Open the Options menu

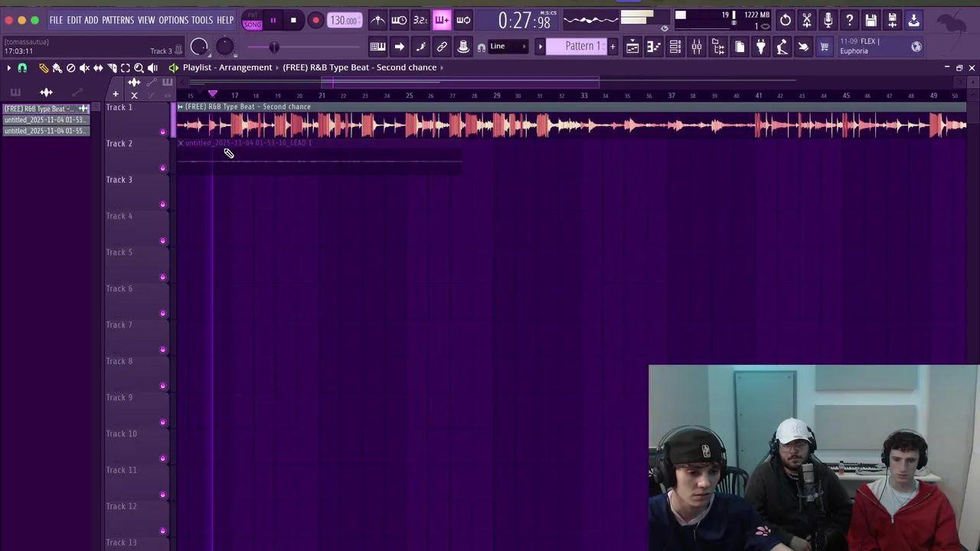tap(173, 20)
